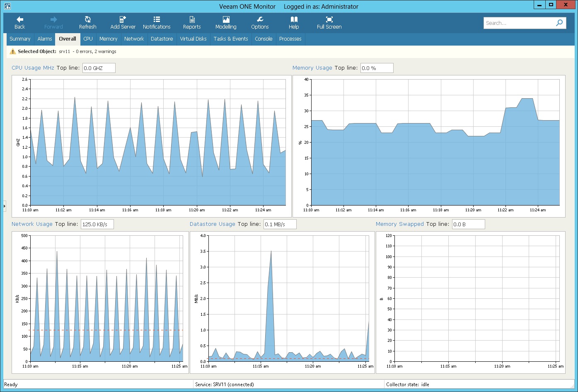Click the '0 errors, 2 warnings' text

point(96,51)
